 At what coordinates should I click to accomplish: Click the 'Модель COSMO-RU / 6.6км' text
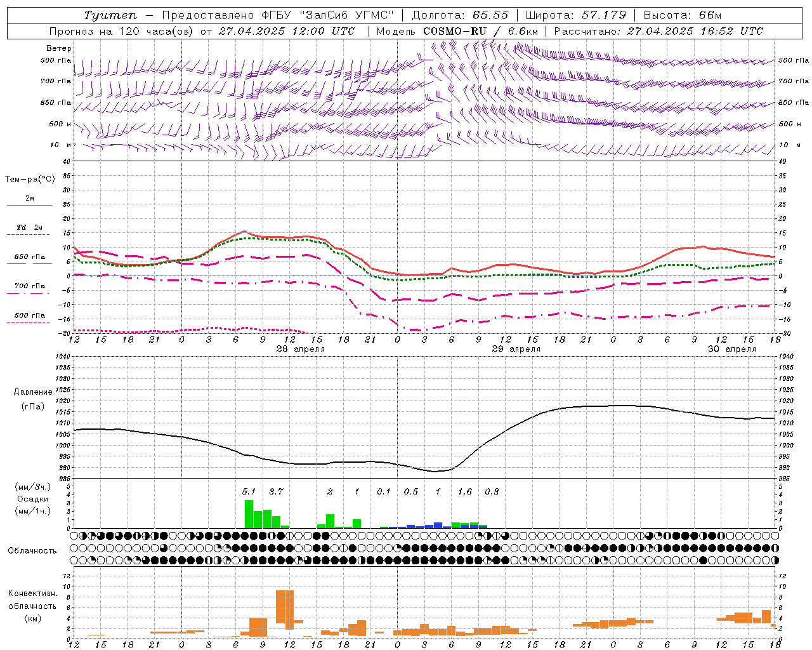(457, 31)
